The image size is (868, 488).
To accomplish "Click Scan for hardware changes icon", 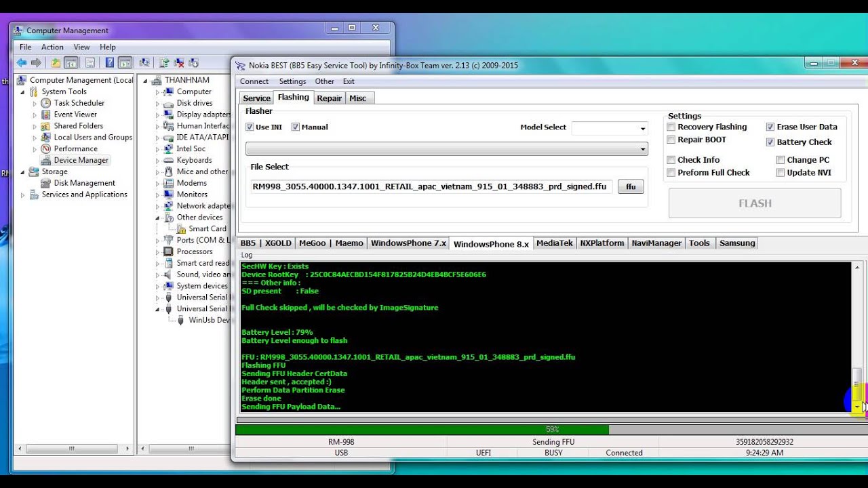I will (144, 62).
